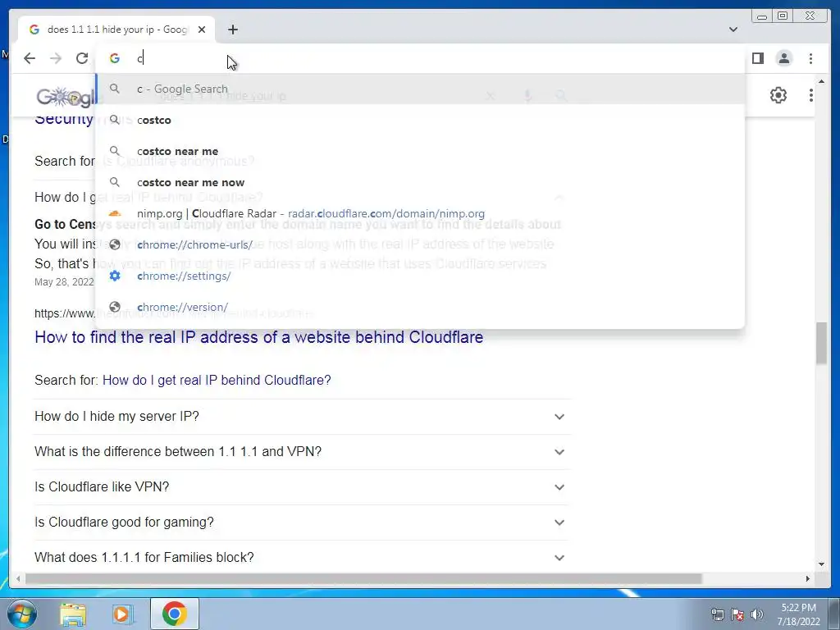Click the forward navigation arrow
This screenshot has width=840, height=630.
coord(56,58)
